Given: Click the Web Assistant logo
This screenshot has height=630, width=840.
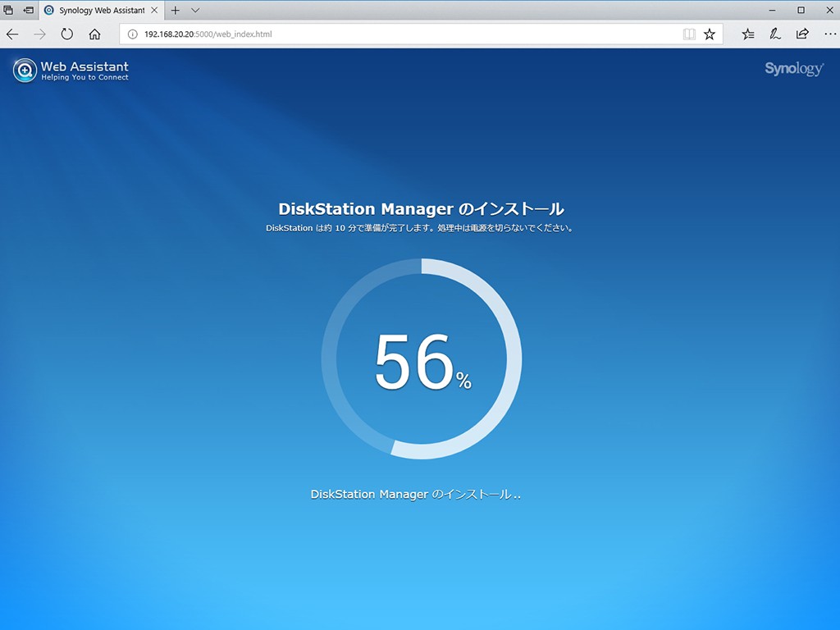Looking at the screenshot, I should click(x=71, y=71).
